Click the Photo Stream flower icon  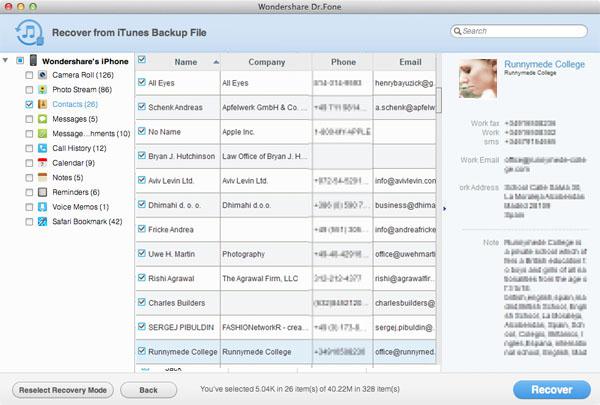point(42,90)
